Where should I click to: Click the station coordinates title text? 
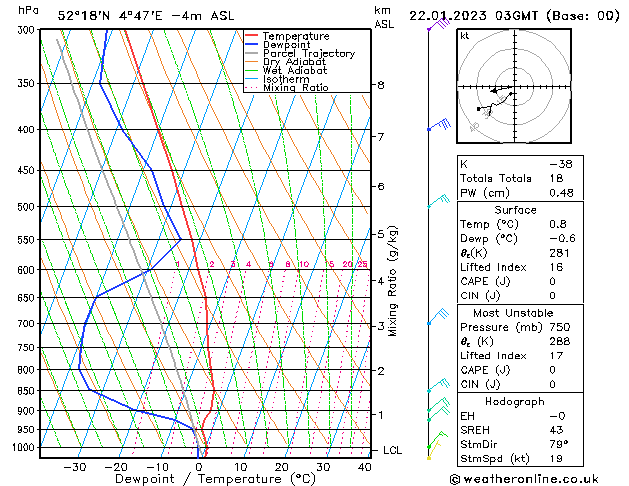click(x=146, y=16)
